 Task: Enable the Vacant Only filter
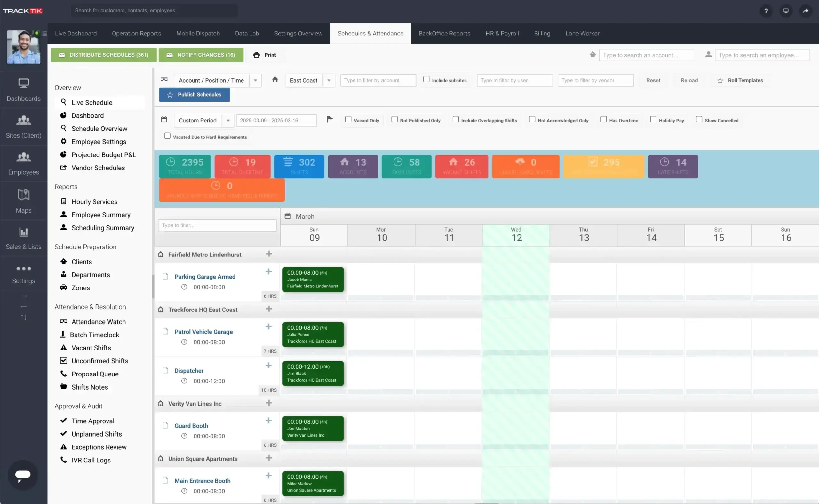click(x=348, y=119)
